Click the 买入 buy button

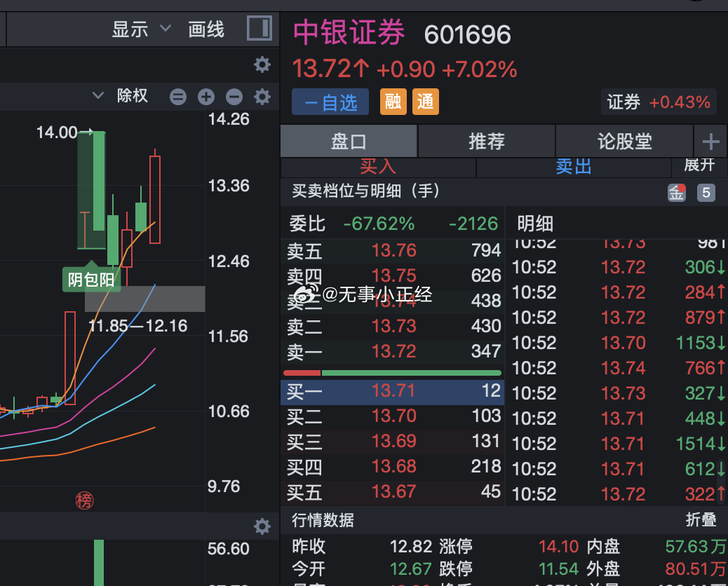pyautogui.click(x=378, y=167)
